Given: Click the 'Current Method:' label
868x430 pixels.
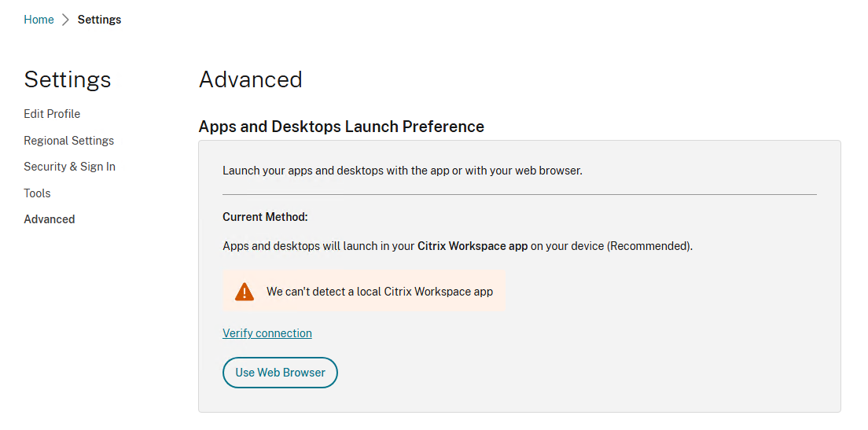Looking at the screenshot, I should pos(265,217).
